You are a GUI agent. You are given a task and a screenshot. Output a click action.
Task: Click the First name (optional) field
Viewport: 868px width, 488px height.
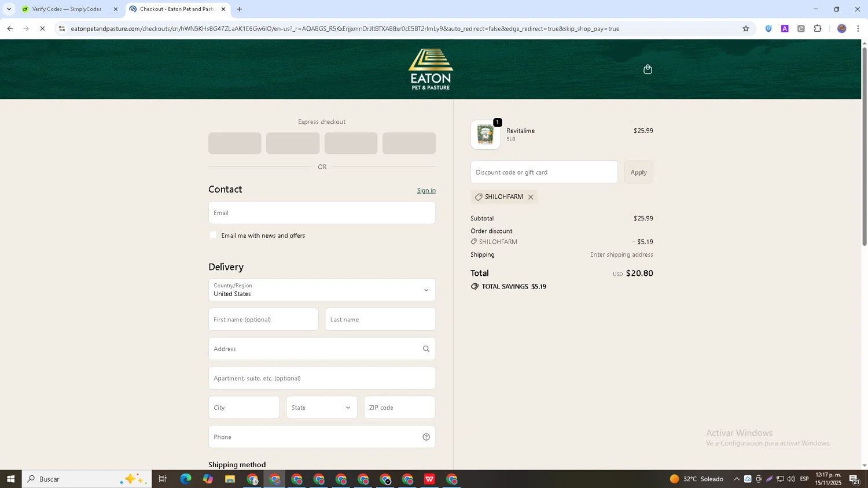(x=263, y=319)
